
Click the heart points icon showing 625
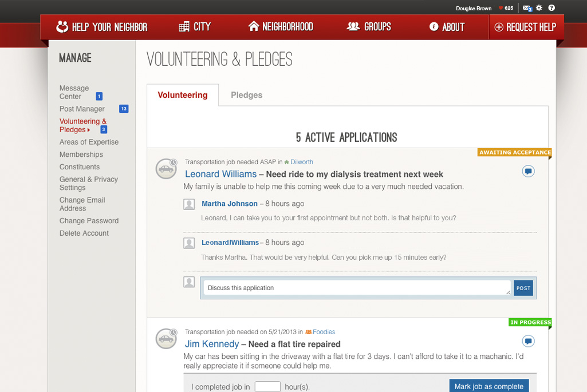point(501,8)
